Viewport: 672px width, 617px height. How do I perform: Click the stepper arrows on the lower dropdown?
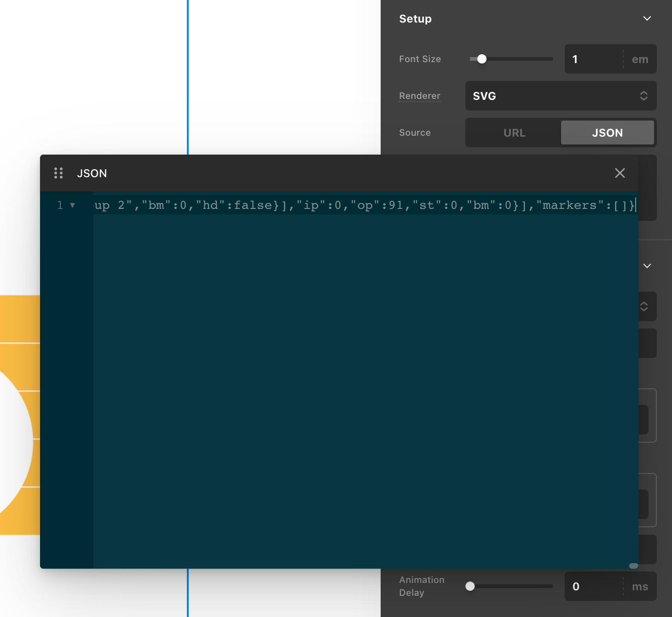644,306
